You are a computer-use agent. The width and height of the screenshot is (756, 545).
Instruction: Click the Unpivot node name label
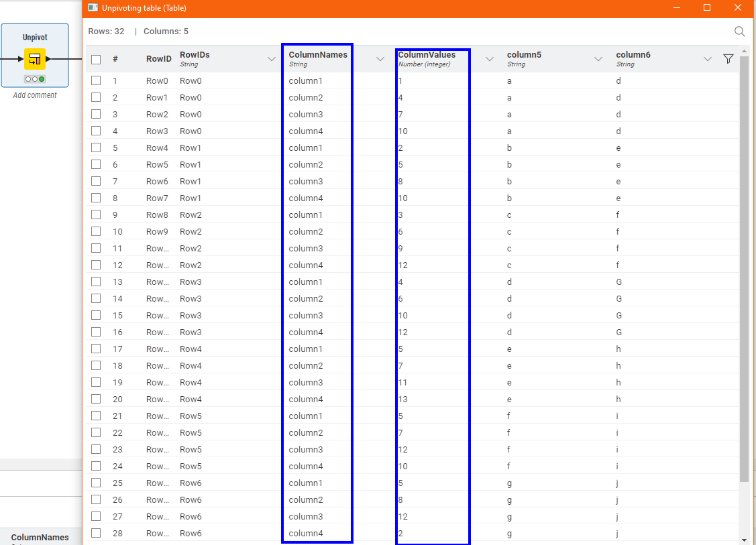35,37
